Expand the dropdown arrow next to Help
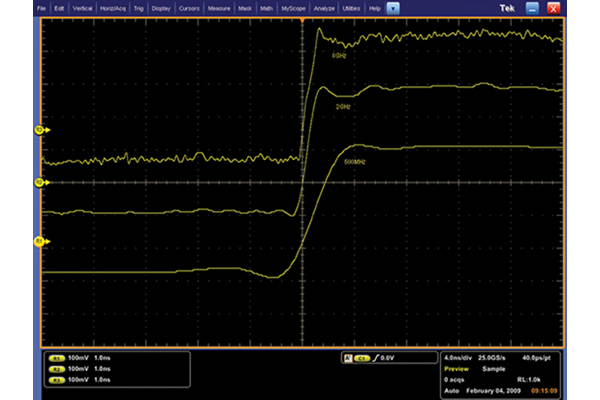The height and width of the screenshot is (400, 600). [x=393, y=7]
